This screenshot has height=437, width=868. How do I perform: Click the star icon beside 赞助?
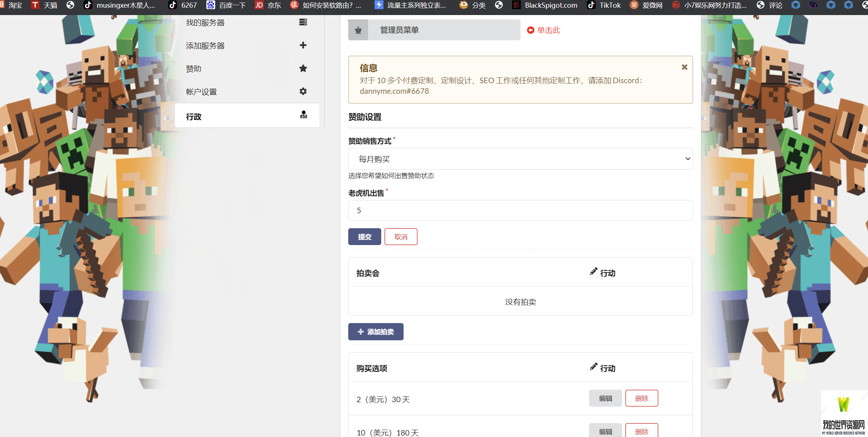click(x=303, y=68)
